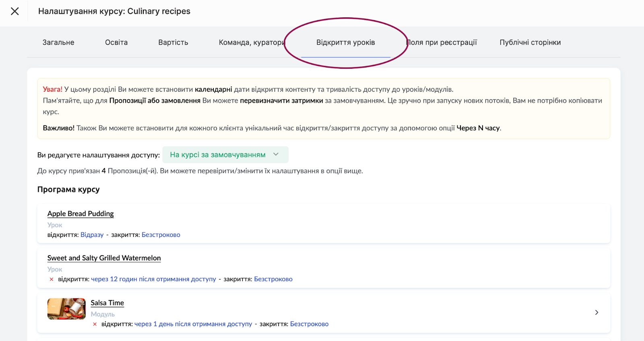Close the course settings with X icon

[x=15, y=11]
